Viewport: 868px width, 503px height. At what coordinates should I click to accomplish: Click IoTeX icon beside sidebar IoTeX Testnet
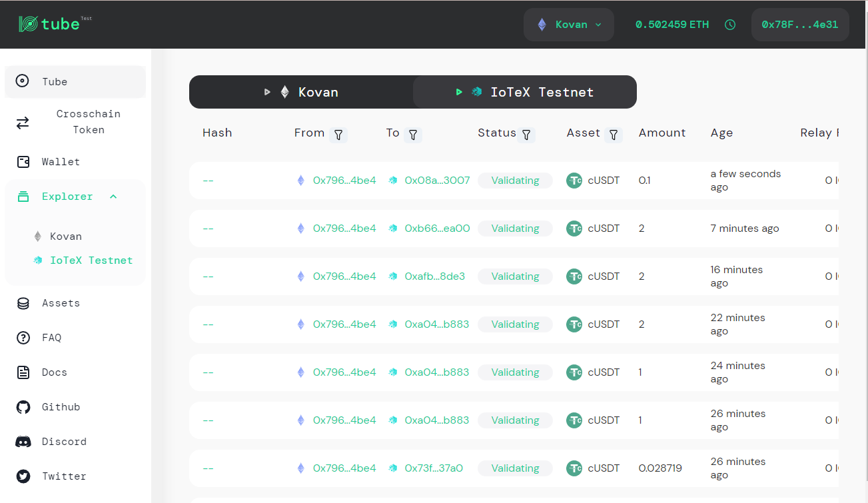(x=39, y=260)
